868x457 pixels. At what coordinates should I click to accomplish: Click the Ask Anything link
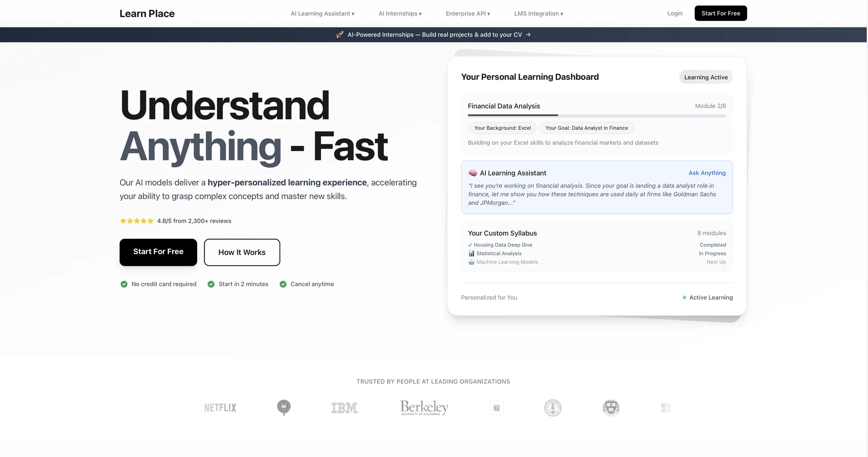[x=707, y=173]
